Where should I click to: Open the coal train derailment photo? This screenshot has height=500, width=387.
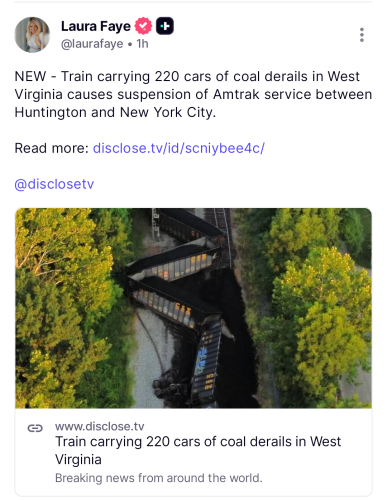pos(193,308)
